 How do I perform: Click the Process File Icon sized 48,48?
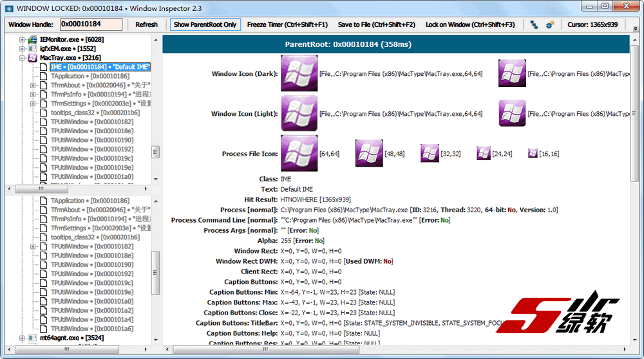[x=369, y=154]
